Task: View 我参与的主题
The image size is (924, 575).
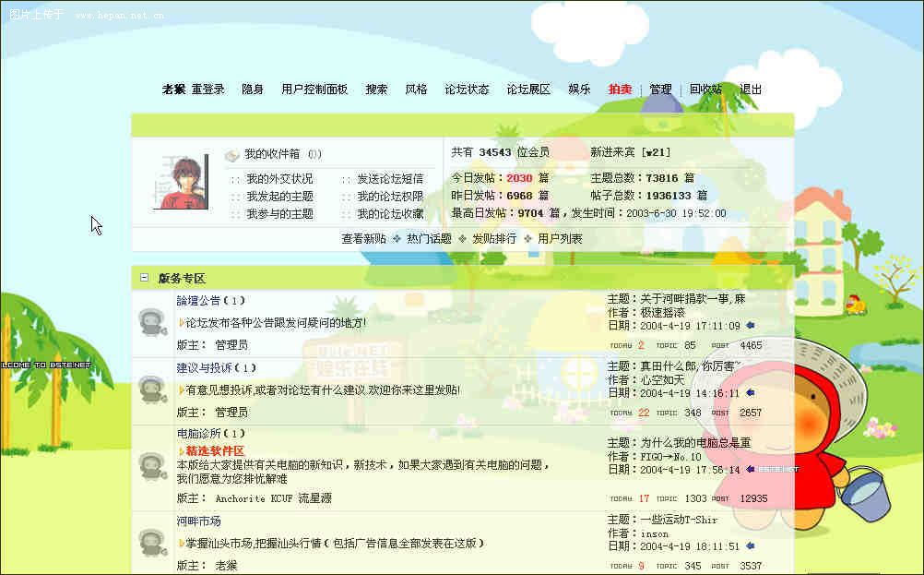Action: (279, 213)
